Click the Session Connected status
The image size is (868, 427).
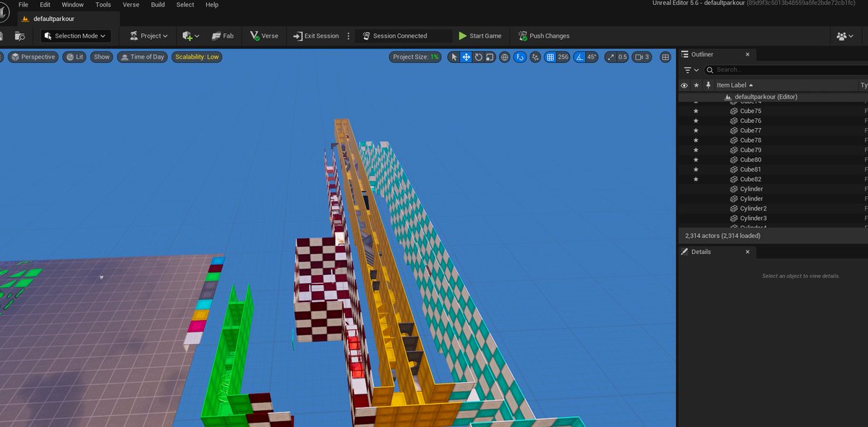395,35
